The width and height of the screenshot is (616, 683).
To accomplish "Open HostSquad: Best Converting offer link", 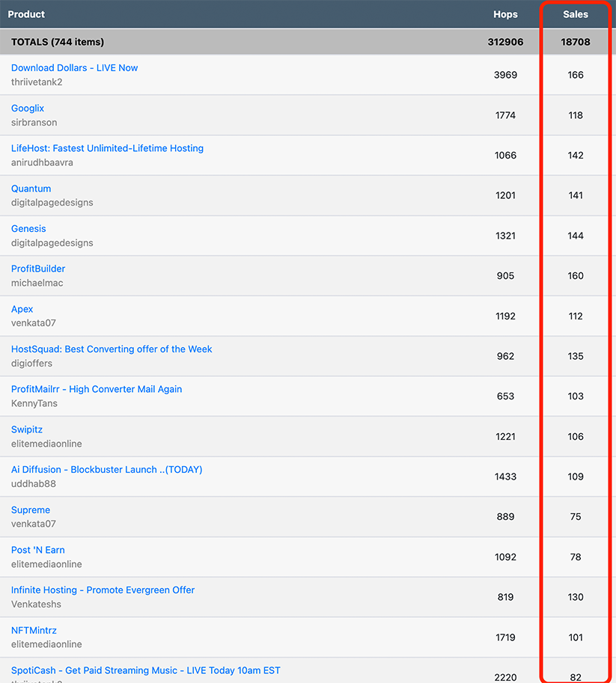I will click(x=112, y=349).
